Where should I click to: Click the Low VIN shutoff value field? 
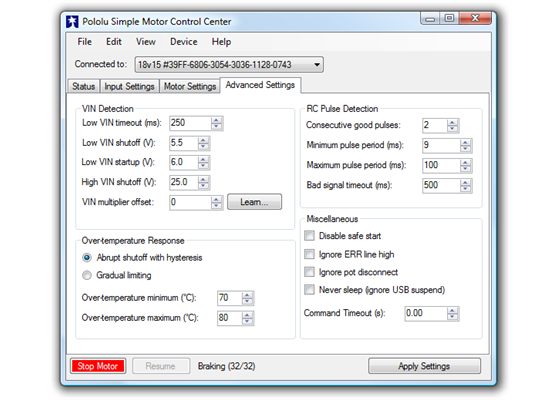click(x=184, y=143)
